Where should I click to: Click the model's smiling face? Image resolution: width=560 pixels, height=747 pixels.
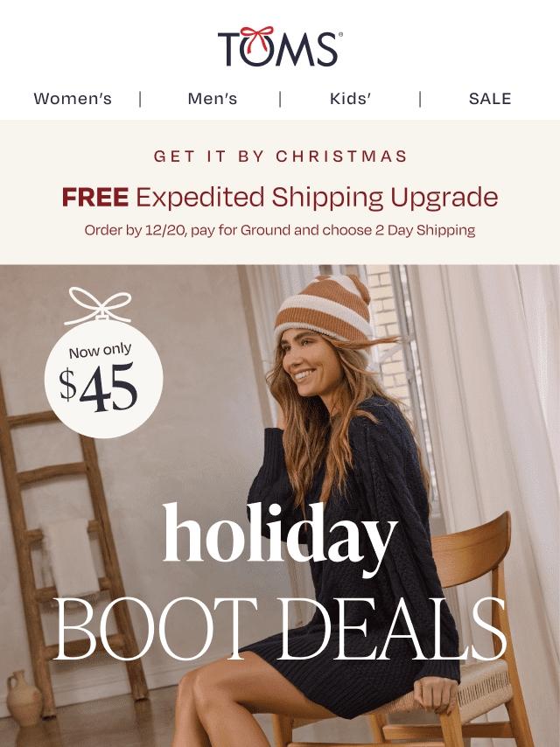point(305,362)
